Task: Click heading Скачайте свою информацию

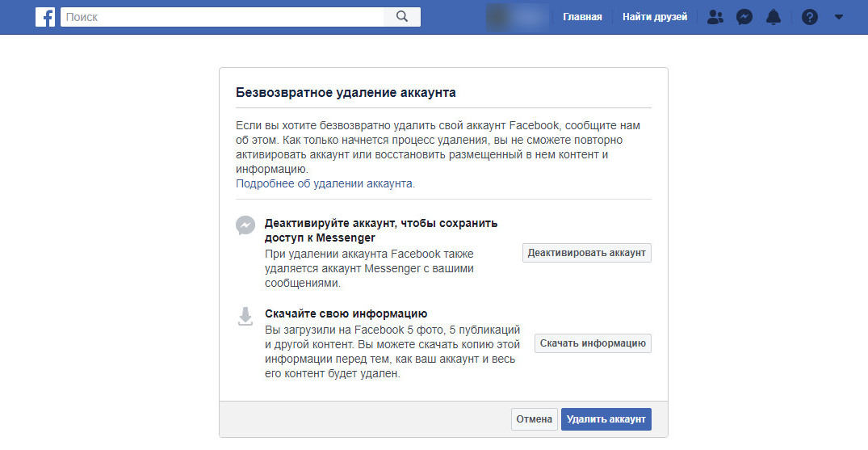Action: pos(346,313)
